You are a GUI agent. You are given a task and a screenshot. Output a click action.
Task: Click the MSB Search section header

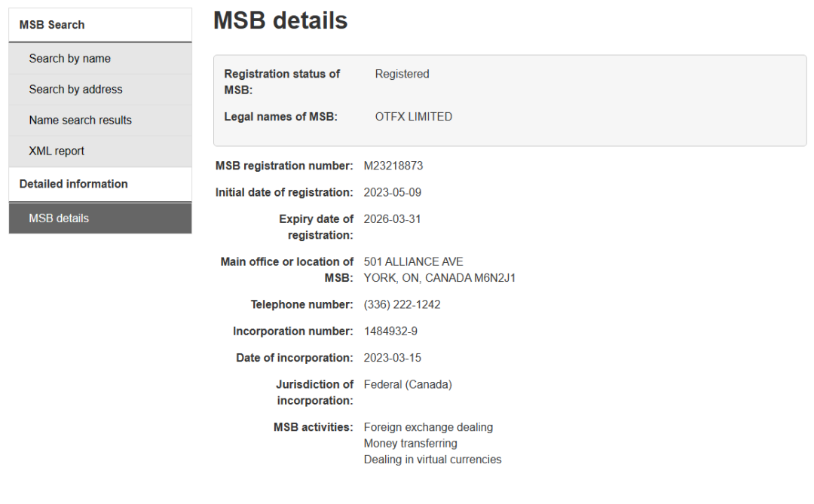tap(52, 25)
